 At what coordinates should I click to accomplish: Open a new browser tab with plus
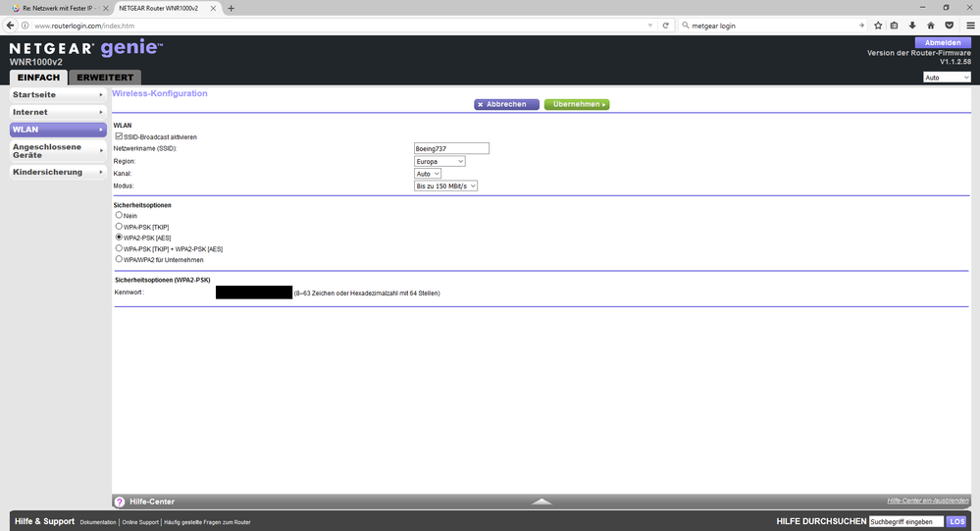232,8
